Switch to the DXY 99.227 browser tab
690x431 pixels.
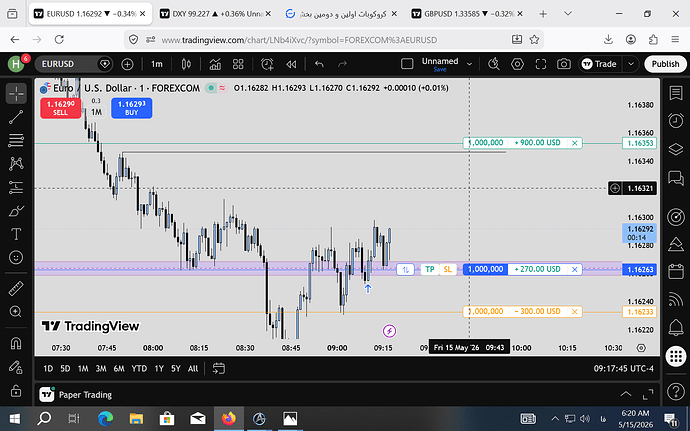click(216, 14)
